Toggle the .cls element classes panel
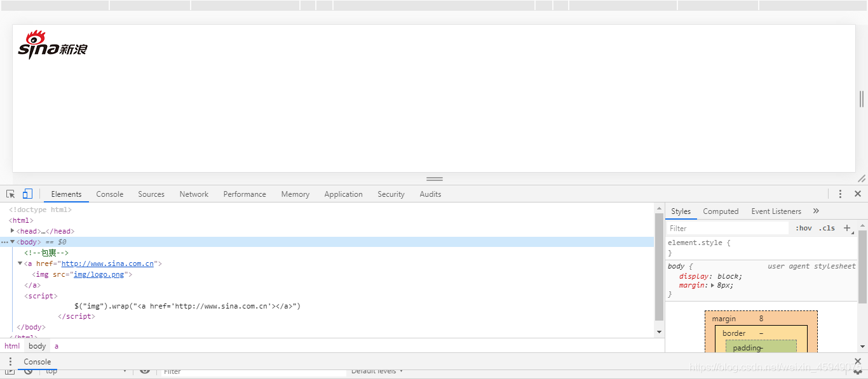 (x=827, y=228)
